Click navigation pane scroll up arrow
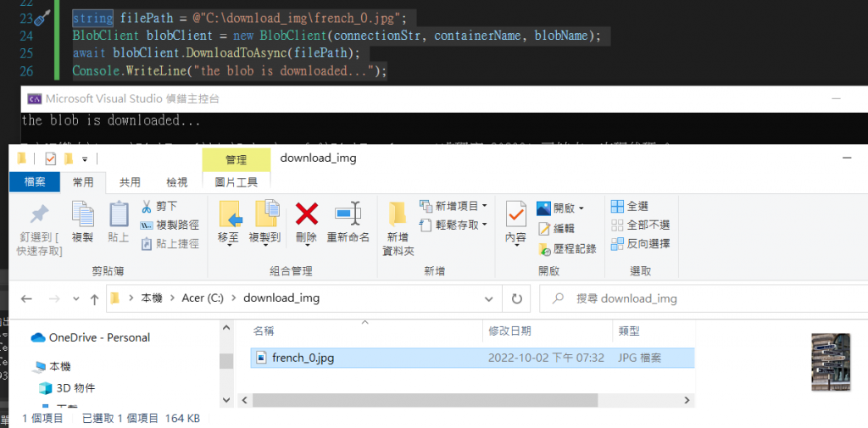The height and width of the screenshot is (428, 868). pyautogui.click(x=226, y=328)
